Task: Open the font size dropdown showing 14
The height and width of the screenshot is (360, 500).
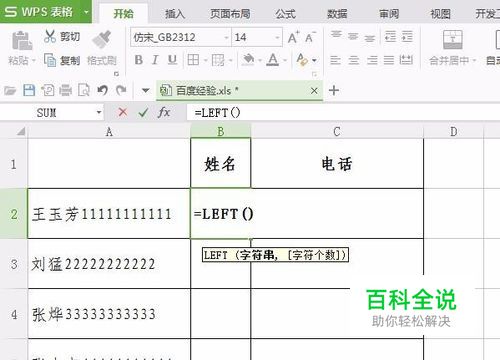Action: pos(277,37)
